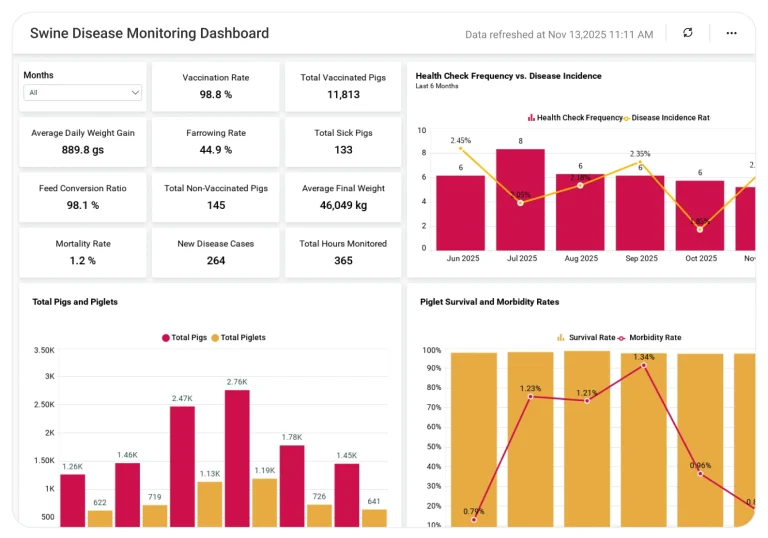Click the Total Sick Pigs value 133

[x=343, y=150]
